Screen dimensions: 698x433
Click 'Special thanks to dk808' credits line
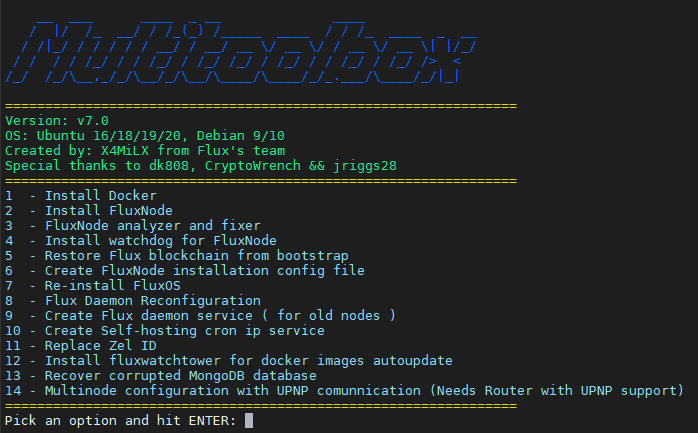201,166
